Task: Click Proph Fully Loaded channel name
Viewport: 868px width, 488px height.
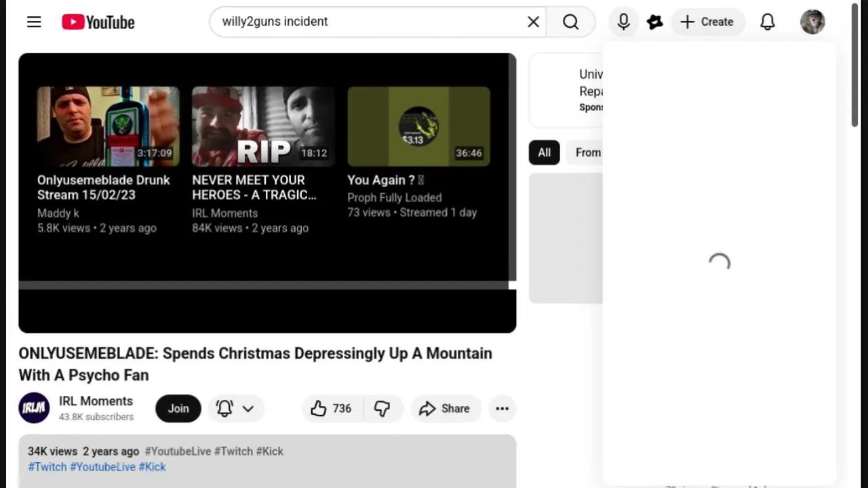Action: 395,197
